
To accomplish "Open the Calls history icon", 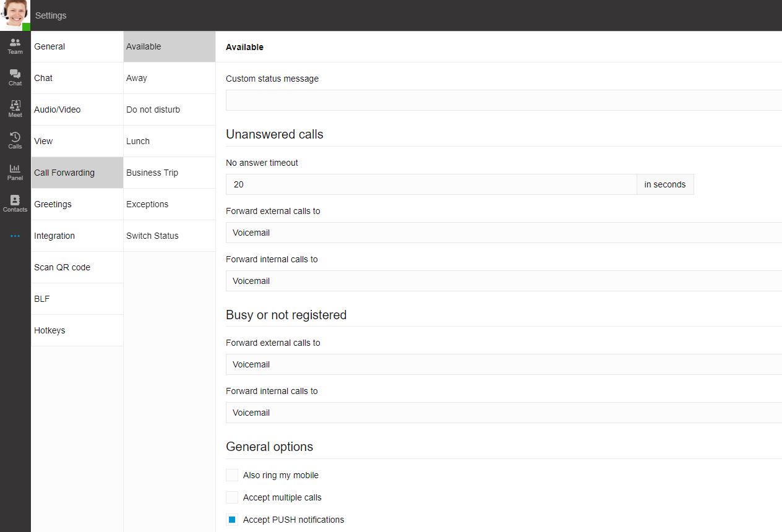I will click(x=15, y=140).
